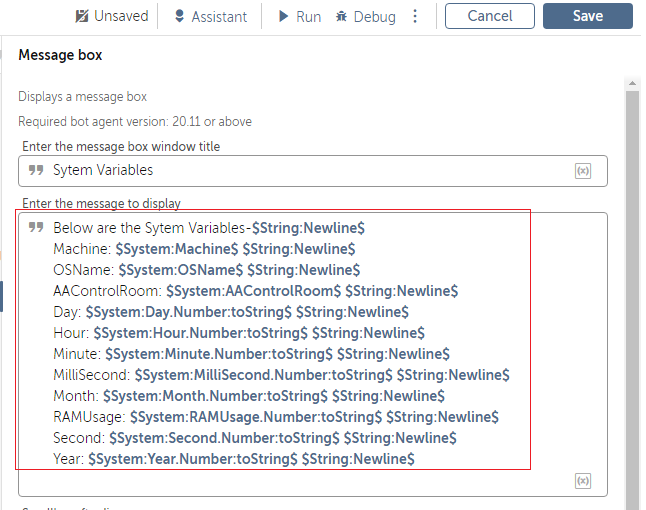This screenshot has height=510, width=646.
Task: Insert variable in message display field
Action: pos(583,481)
